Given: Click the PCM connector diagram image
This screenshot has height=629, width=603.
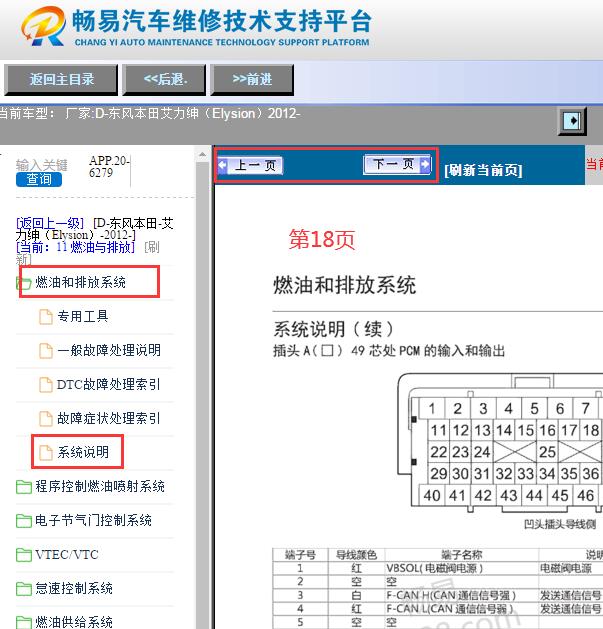Looking at the screenshot, I should point(500,444).
